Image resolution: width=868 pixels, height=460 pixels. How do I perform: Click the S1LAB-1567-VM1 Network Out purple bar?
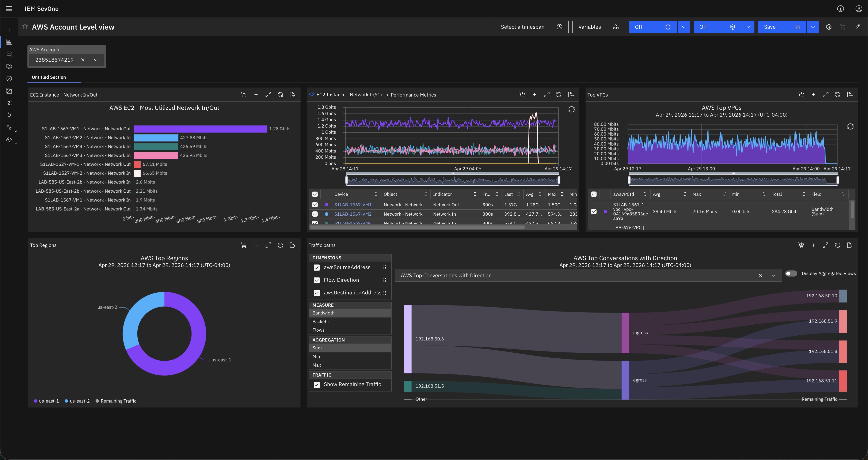click(x=201, y=129)
